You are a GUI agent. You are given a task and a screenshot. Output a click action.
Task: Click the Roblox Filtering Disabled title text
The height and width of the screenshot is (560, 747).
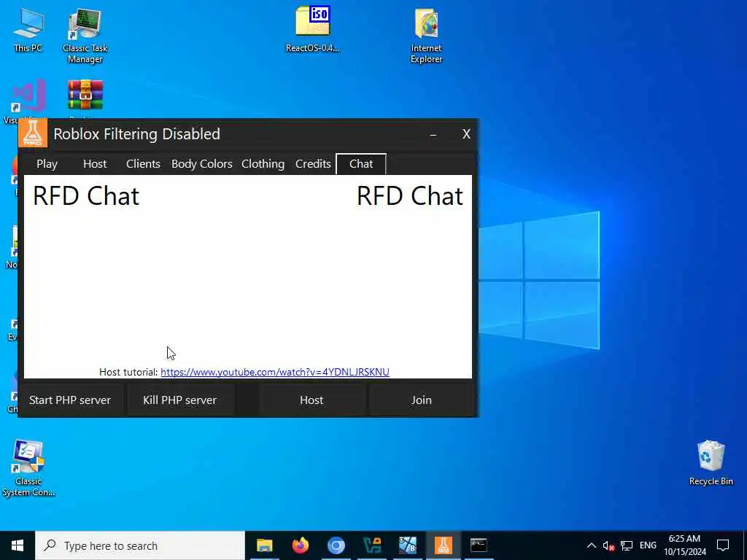pos(136,134)
